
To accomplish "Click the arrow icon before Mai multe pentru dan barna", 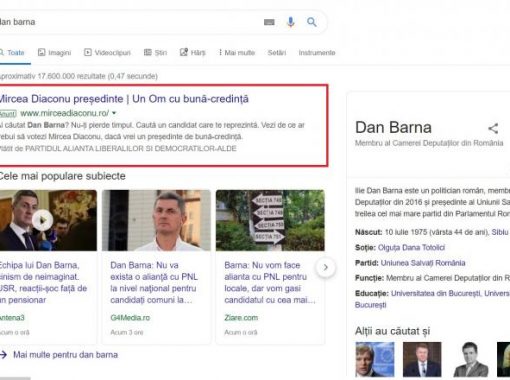I will pyautogui.click(x=3, y=355).
